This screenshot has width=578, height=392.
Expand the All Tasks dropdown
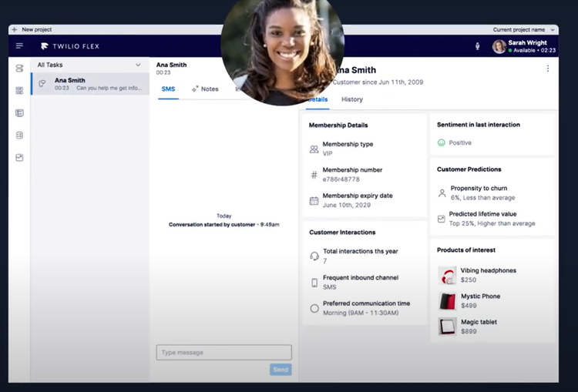tap(138, 65)
